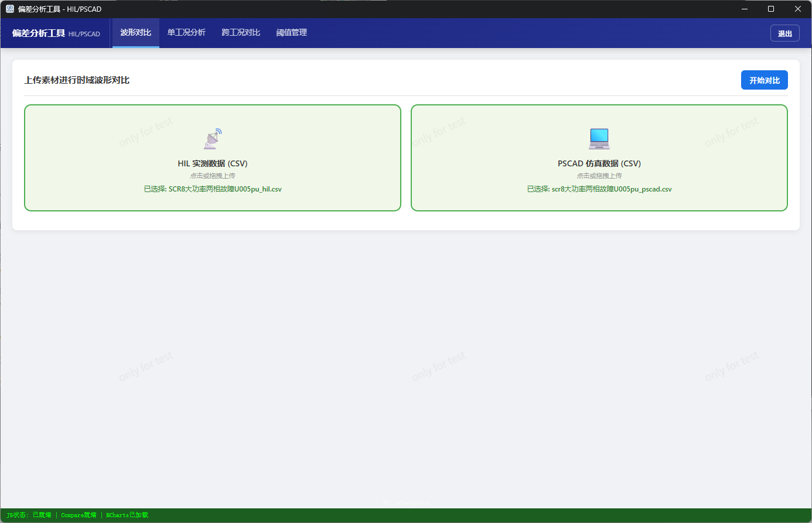The height and width of the screenshot is (523, 812).
Task: Click the 上传素材进行时域波形对比 heading
Action: click(x=77, y=80)
